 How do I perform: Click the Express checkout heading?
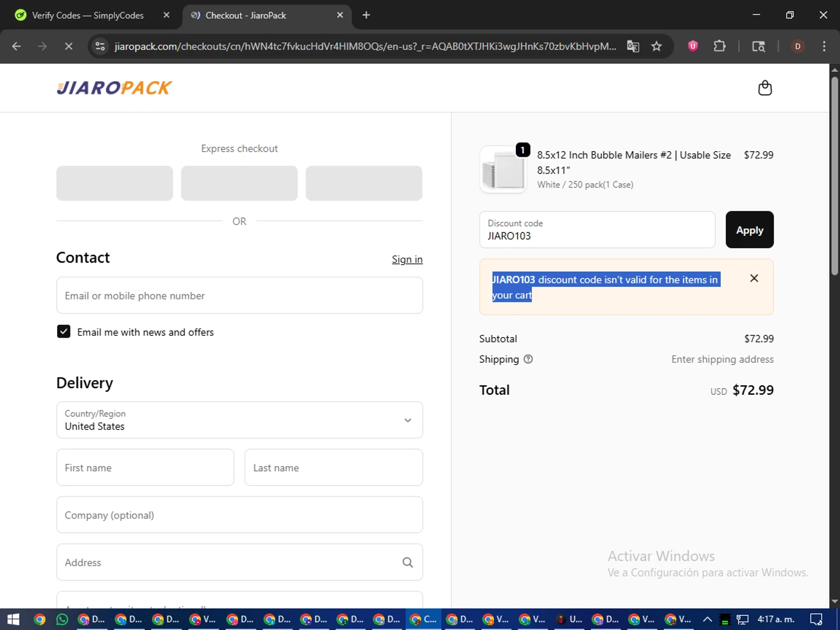coord(239,148)
